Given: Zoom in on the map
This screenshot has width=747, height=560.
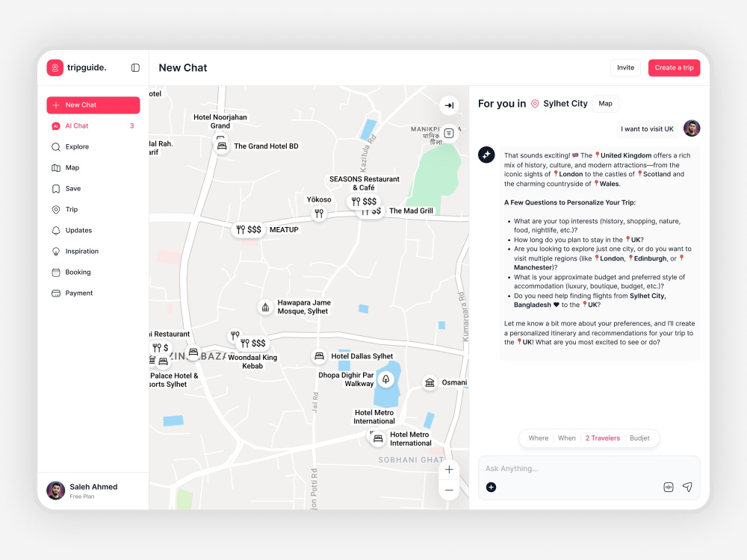Looking at the screenshot, I should 449,470.
